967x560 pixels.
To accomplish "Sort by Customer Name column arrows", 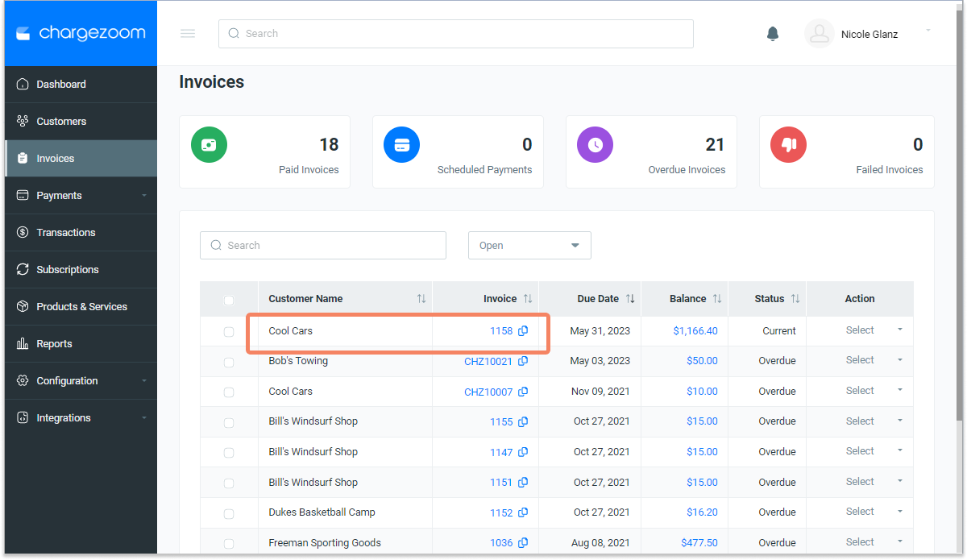I will [x=421, y=299].
